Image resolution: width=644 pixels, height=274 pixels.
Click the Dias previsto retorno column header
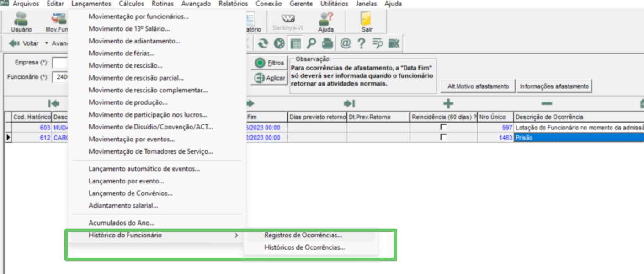click(317, 118)
